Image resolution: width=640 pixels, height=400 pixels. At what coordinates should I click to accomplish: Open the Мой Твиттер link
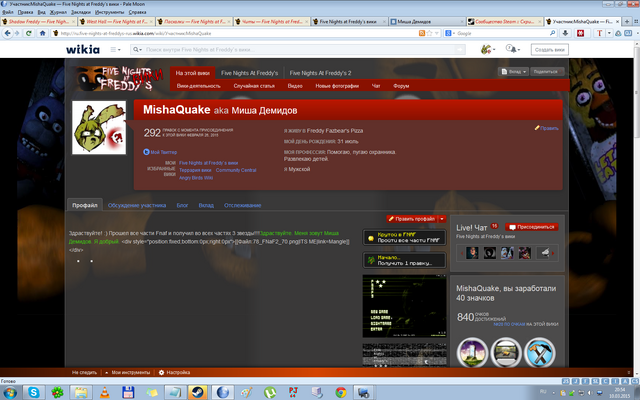pos(160,152)
